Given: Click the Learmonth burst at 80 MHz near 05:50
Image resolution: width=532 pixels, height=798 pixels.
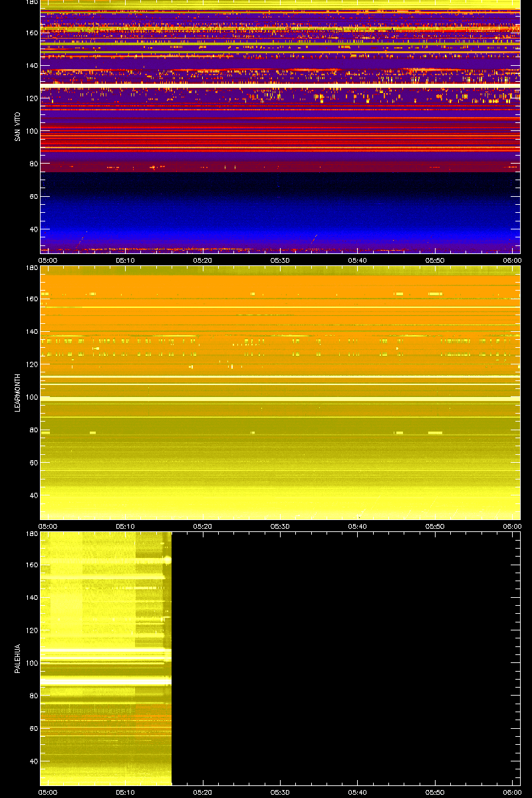Looking at the screenshot, I should (436, 432).
